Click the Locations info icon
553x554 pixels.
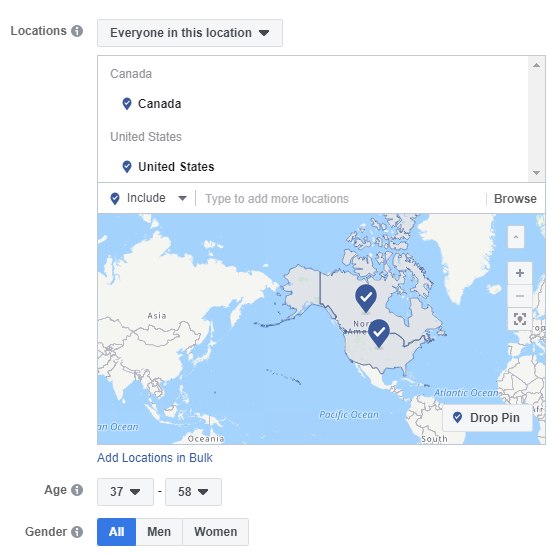(77, 31)
